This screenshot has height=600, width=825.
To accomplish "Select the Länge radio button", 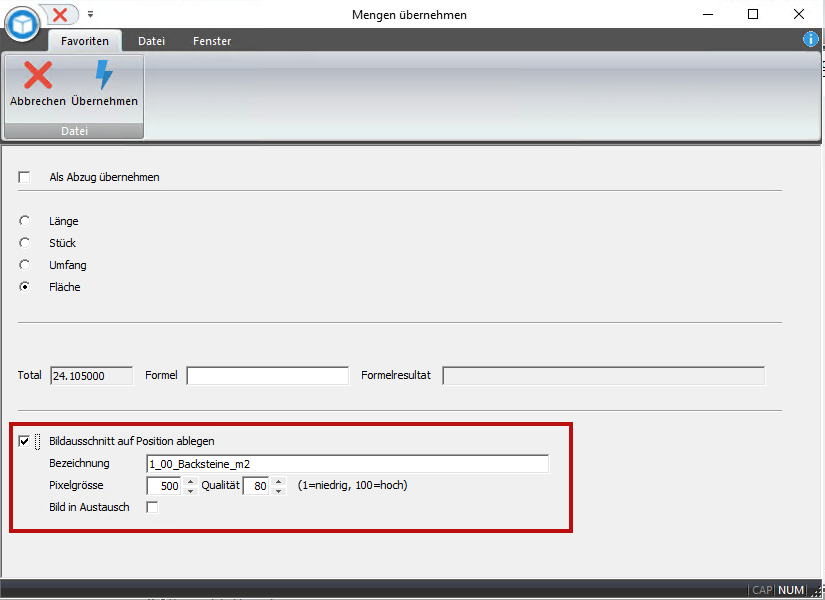I will click(25, 221).
